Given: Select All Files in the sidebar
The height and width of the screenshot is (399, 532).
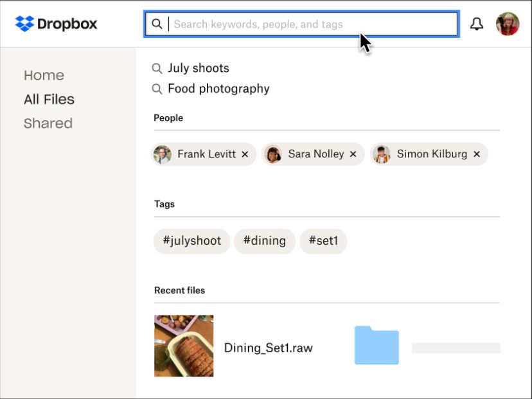Looking at the screenshot, I should pos(49,99).
